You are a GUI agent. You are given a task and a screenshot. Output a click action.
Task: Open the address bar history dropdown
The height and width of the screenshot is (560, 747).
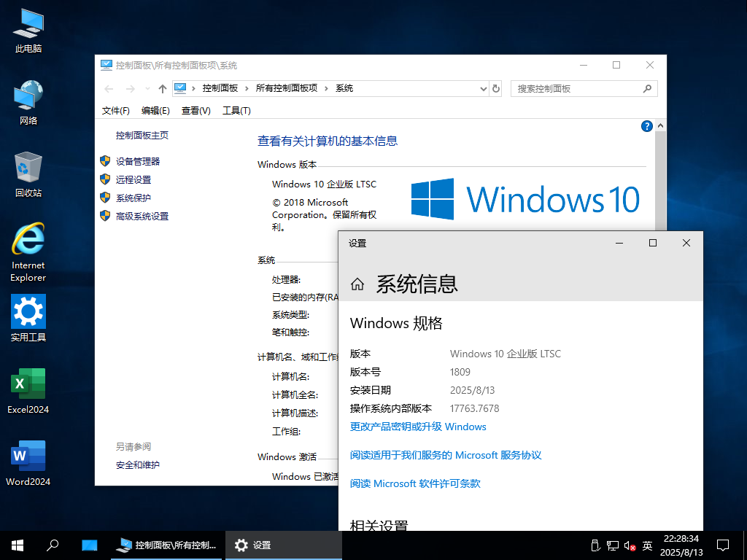pyautogui.click(x=483, y=88)
